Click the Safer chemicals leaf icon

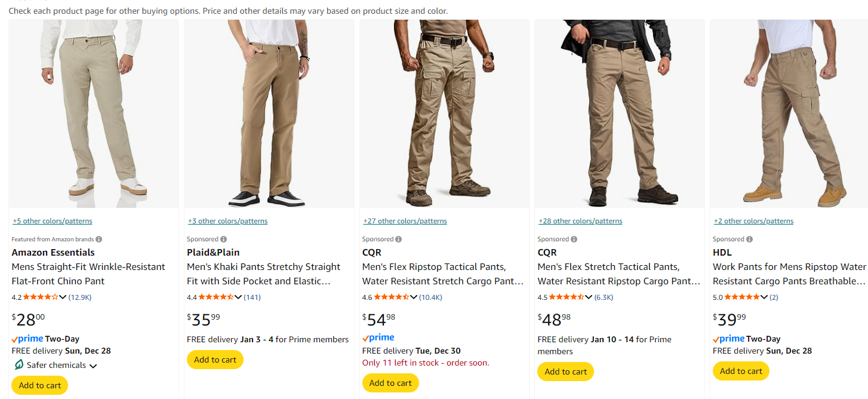(x=19, y=365)
